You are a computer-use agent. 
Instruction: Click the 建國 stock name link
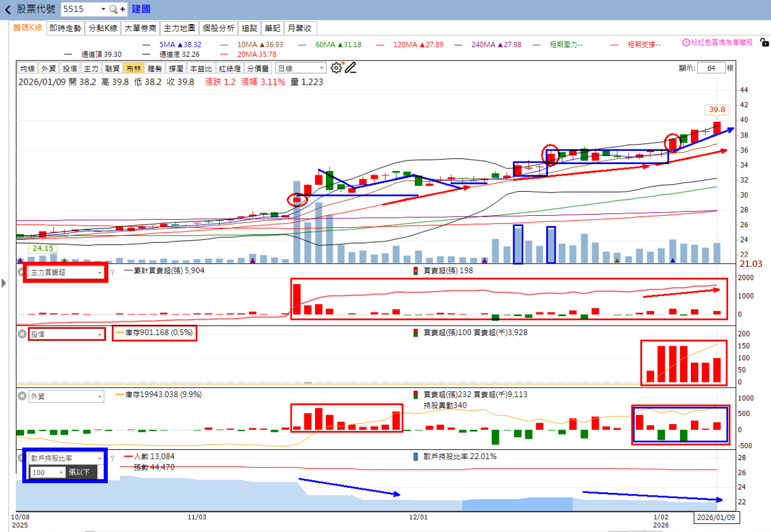click(x=141, y=9)
